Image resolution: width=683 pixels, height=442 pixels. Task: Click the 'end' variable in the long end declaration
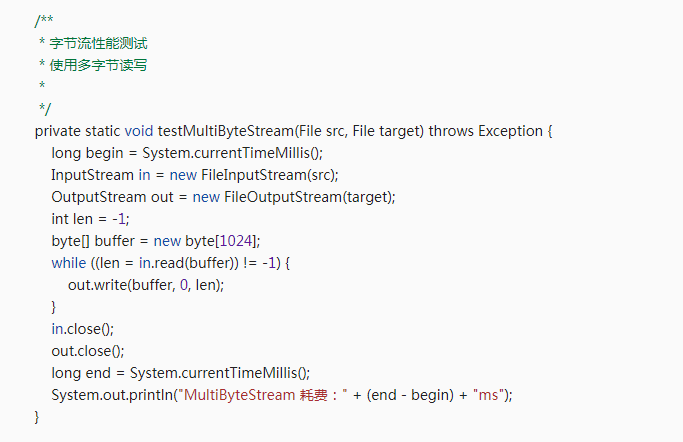click(98, 372)
